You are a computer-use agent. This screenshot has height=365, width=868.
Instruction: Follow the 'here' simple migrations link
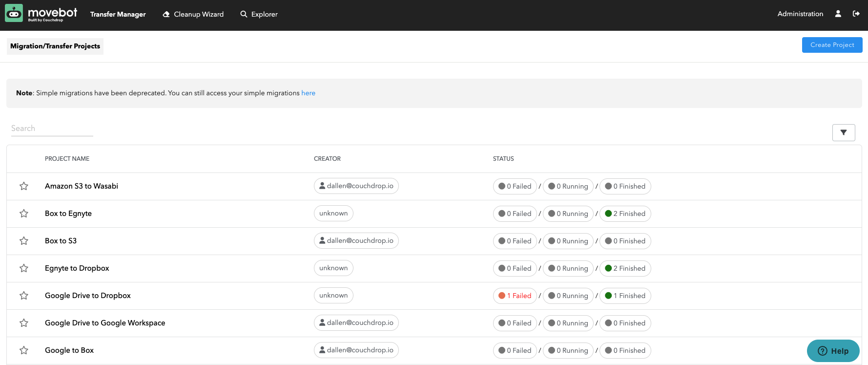(308, 93)
